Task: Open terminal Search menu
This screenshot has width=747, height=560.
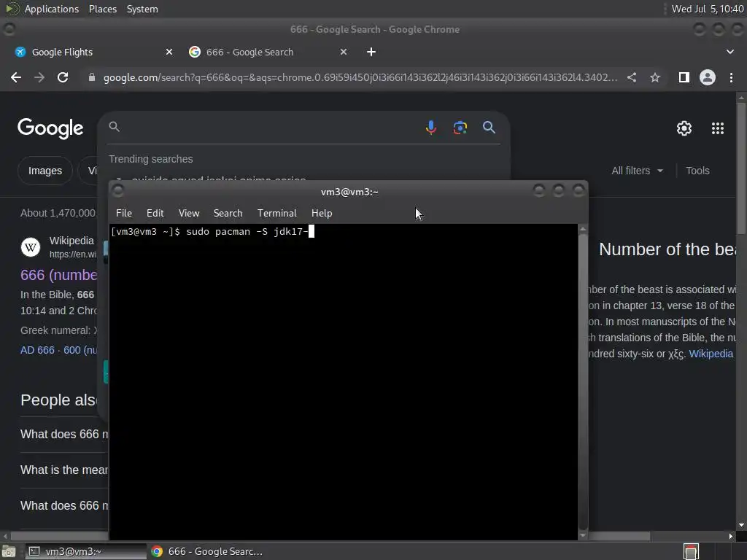Action: tap(228, 213)
